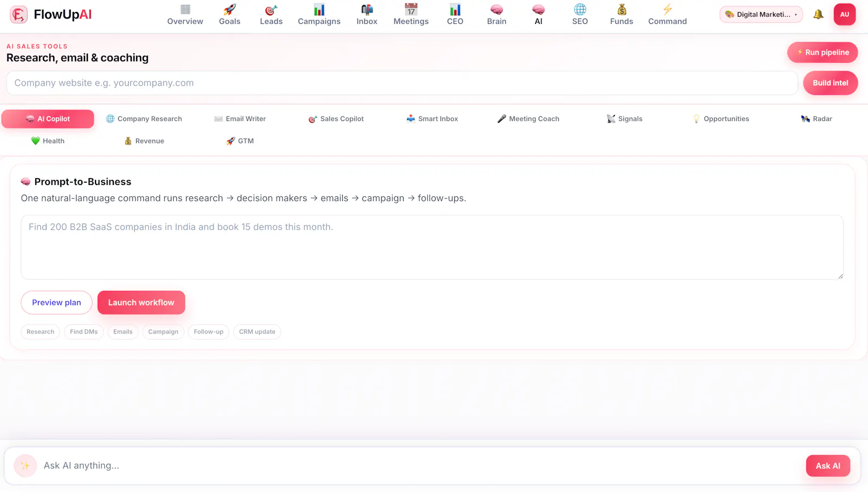
Task: Switch to the Company Research tab
Action: click(144, 119)
